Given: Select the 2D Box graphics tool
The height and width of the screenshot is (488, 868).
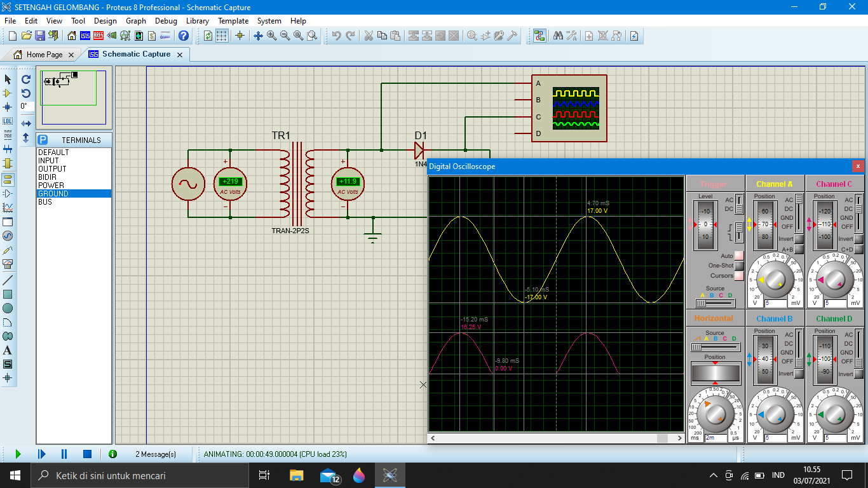Looking at the screenshot, I should point(8,294).
